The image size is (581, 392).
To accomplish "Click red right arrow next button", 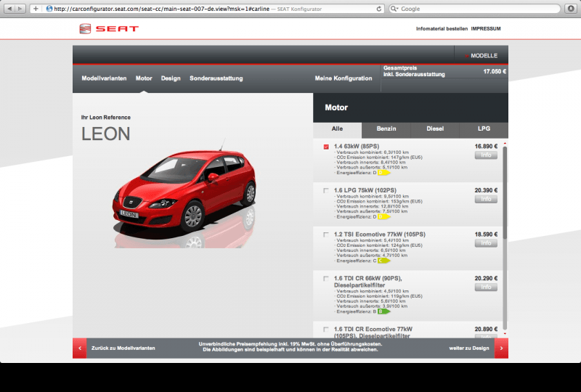I will point(501,348).
